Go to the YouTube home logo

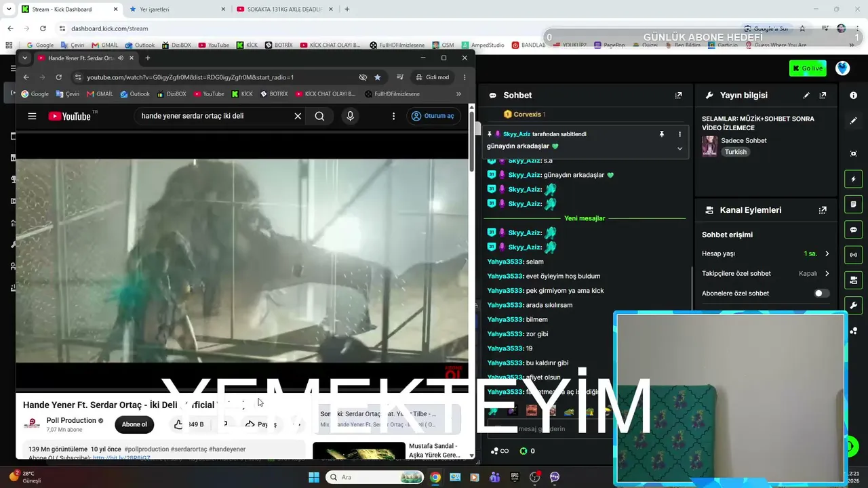pyautogui.click(x=69, y=116)
